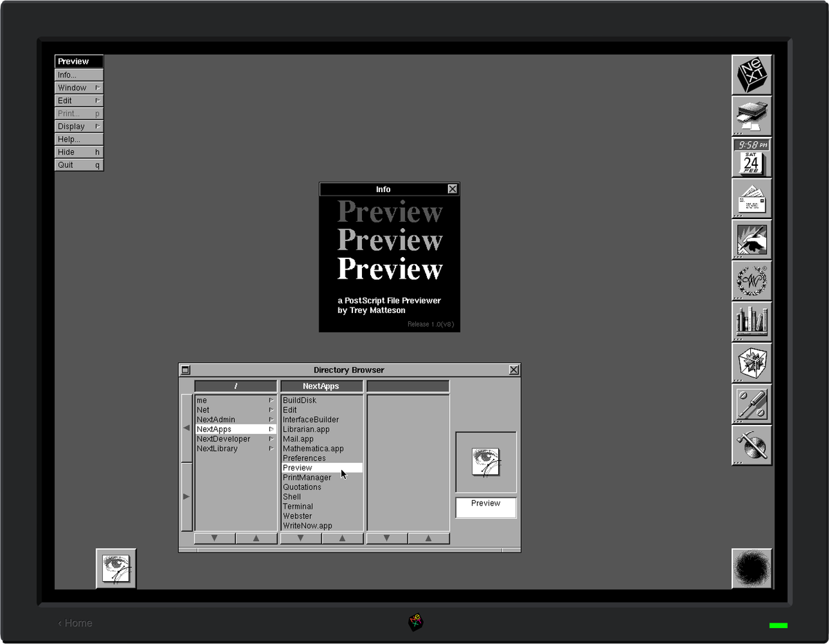Expand the Net directory triangle
Viewport: 829px width, 644px height.
(x=272, y=410)
